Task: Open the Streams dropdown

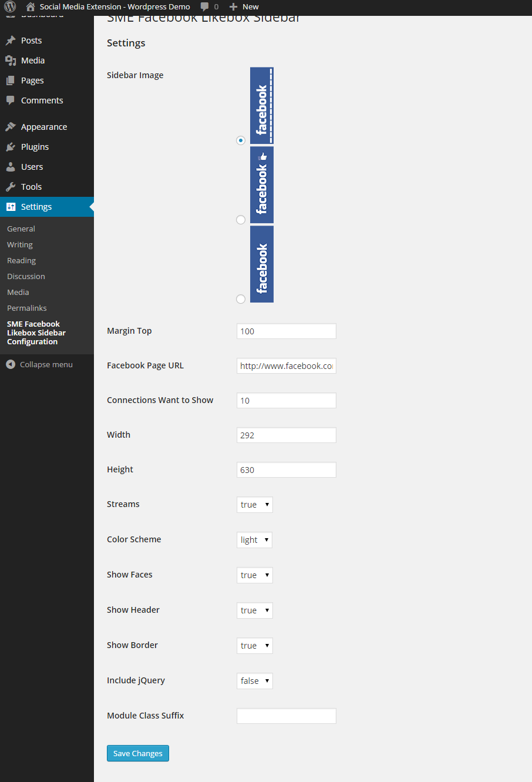Action: tap(255, 505)
